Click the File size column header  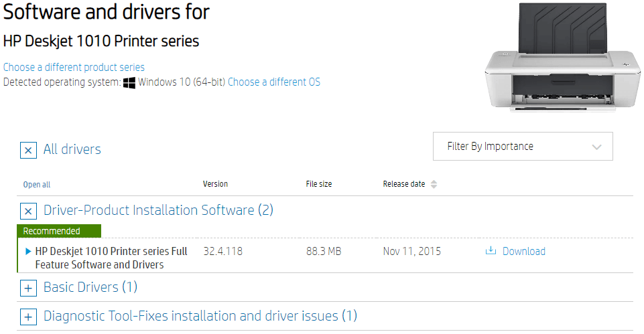[319, 184]
